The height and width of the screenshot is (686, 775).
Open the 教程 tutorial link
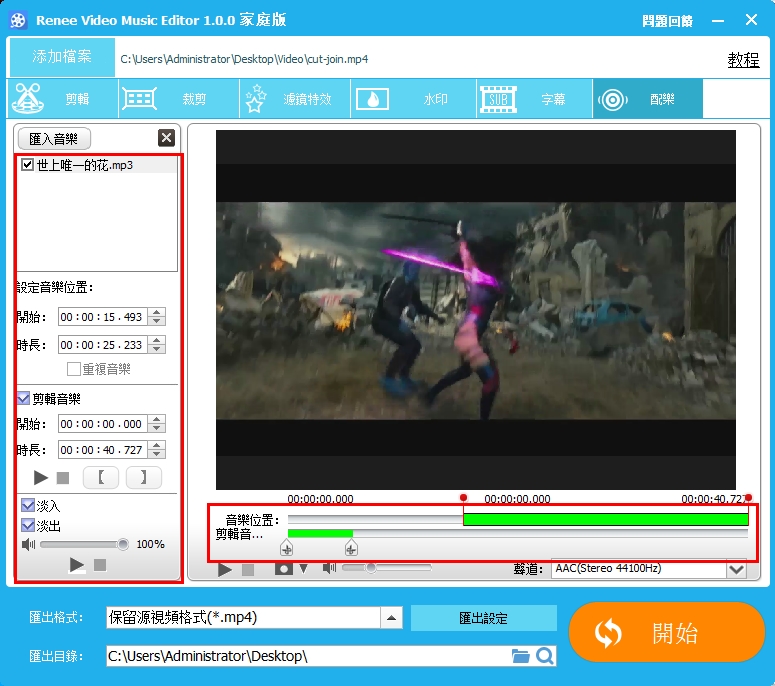pos(743,60)
